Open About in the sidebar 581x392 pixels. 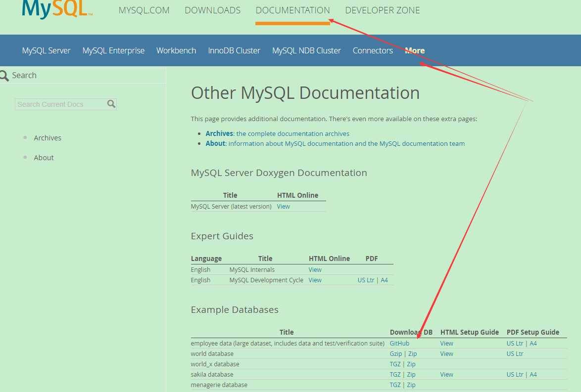44,158
